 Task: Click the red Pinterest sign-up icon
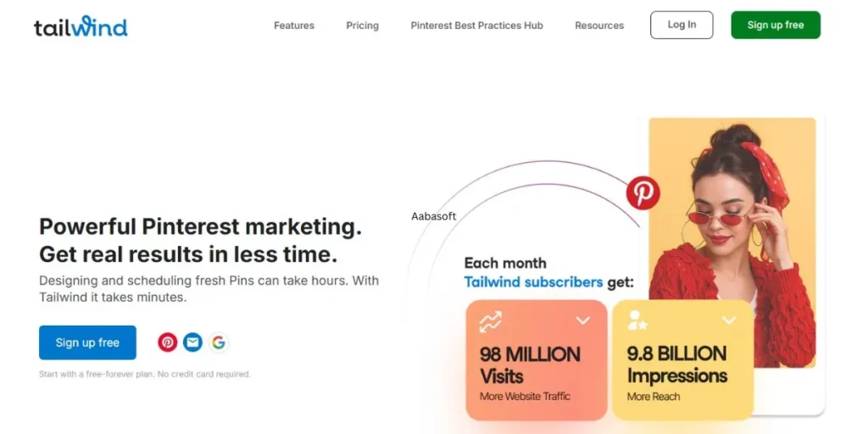coord(167,342)
